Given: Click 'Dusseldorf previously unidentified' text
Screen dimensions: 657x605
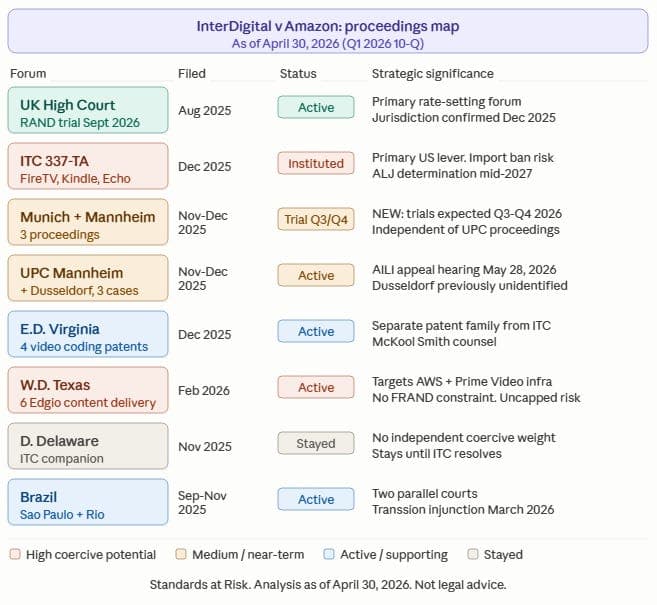Looking at the screenshot, I should (470, 286).
